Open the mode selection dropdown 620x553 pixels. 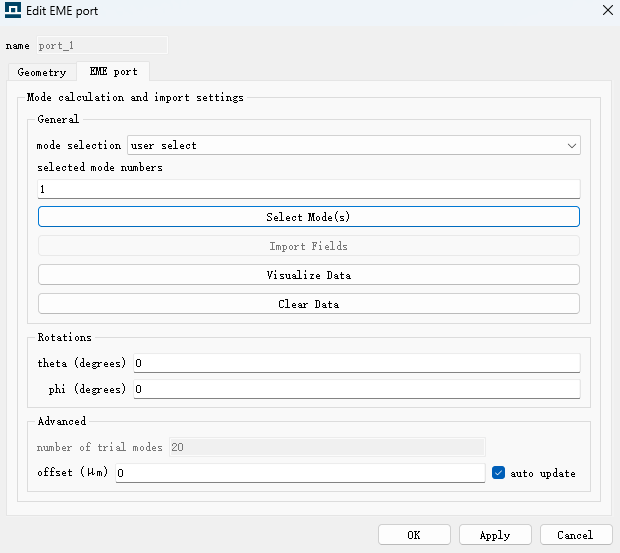point(353,145)
